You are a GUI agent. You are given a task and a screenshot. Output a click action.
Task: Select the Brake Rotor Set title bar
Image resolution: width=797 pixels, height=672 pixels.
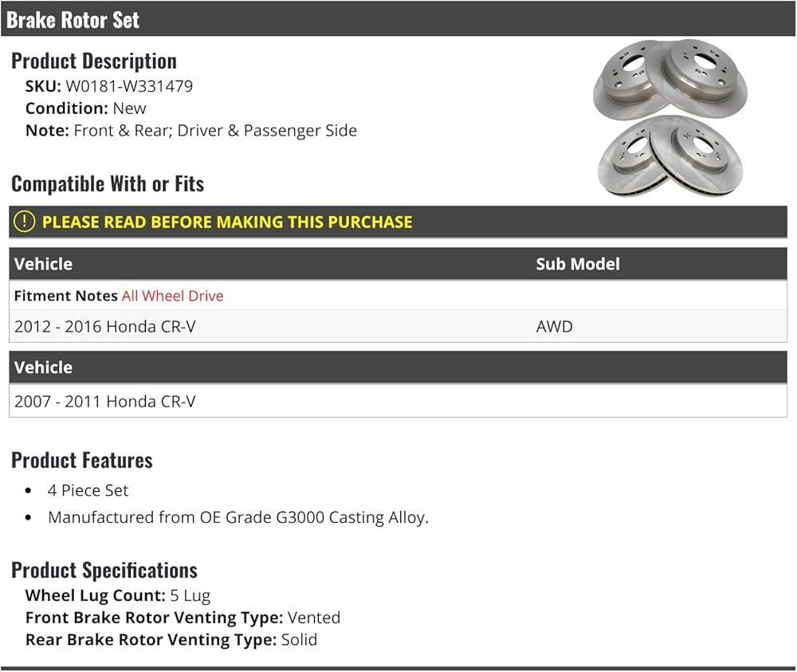point(398,19)
